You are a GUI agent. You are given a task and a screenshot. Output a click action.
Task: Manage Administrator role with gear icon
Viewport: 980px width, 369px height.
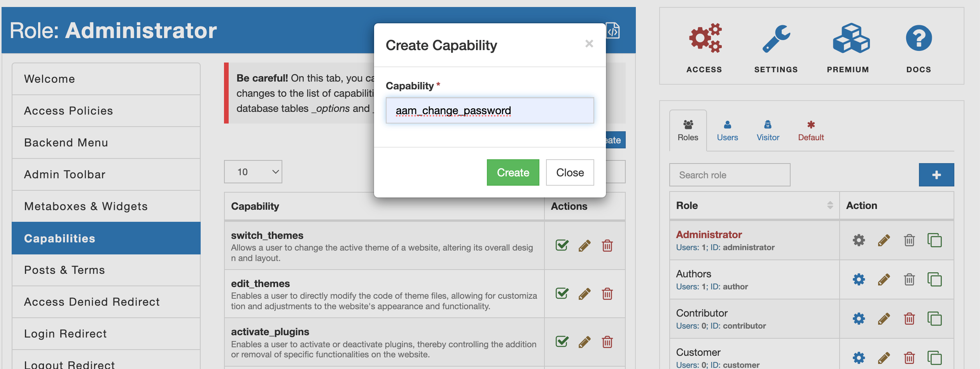click(x=859, y=240)
